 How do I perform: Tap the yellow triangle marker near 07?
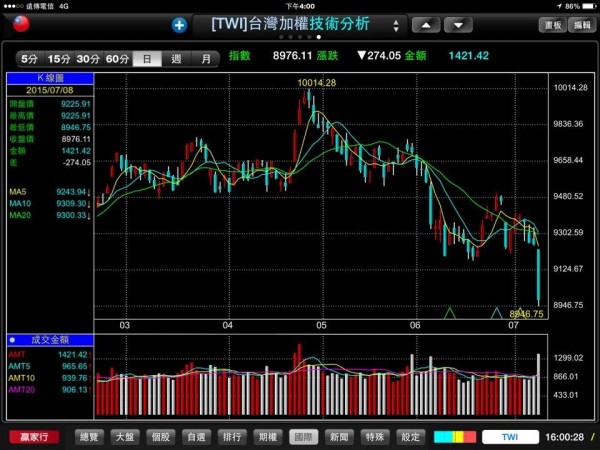point(519,311)
